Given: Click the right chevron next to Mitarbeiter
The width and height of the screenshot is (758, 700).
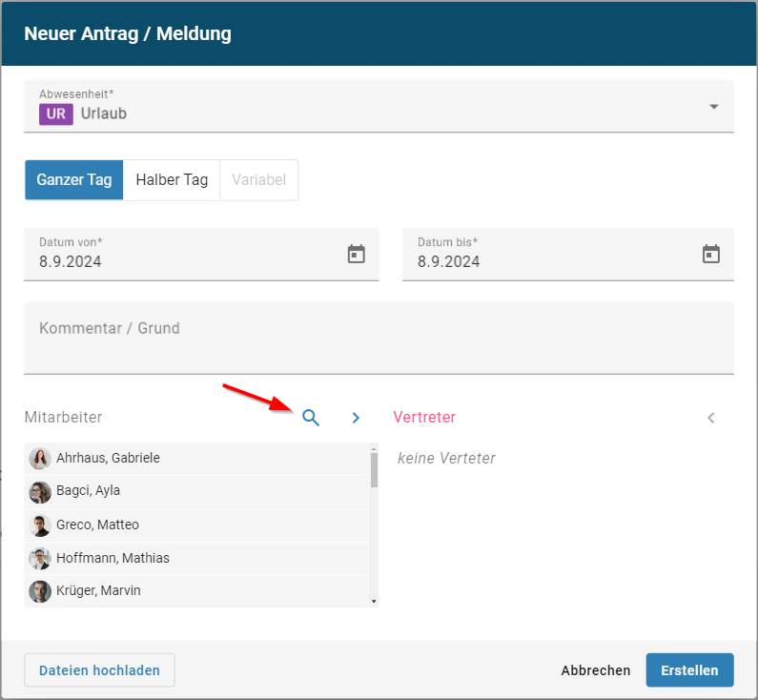Looking at the screenshot, I should [x=356, y=418].
